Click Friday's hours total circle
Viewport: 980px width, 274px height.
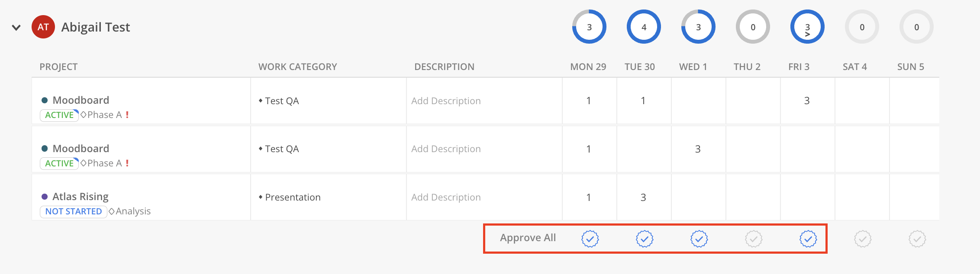point(807,27)
